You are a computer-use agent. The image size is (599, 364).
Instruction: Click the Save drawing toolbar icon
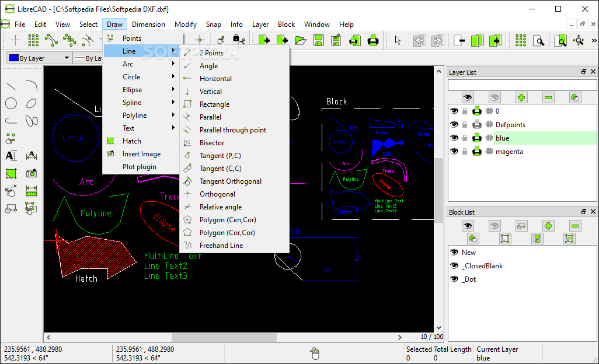[x=318, y=40]
